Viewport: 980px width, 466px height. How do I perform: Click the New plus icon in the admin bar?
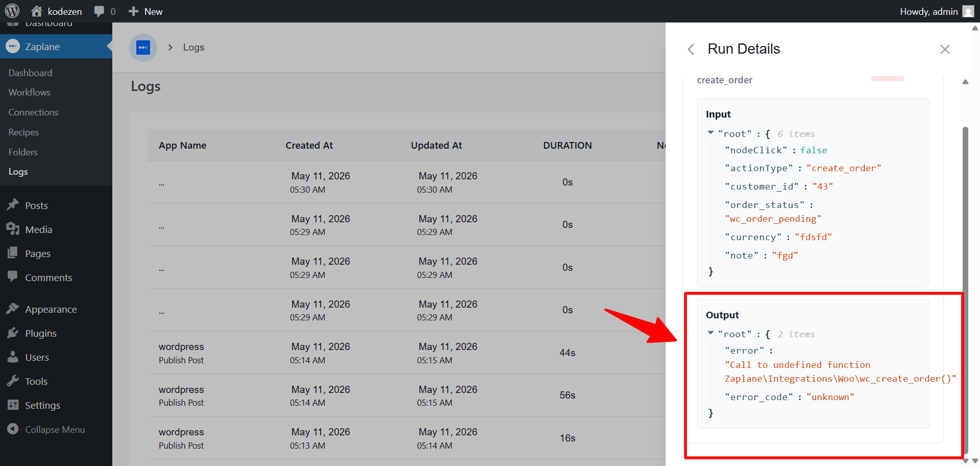[x=133, y=11]
